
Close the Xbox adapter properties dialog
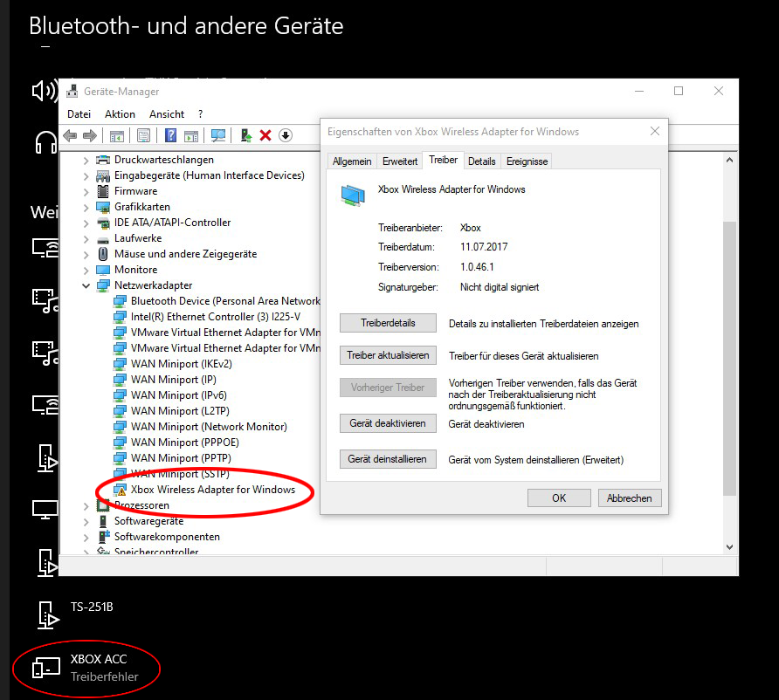coord(655,131)
